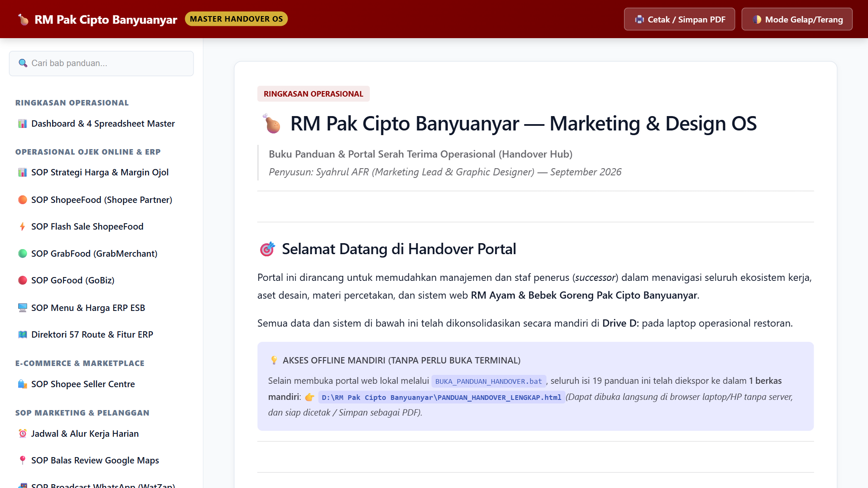Click RINGKASAN OPERASIONAL red tag in content

click(313, 94)
